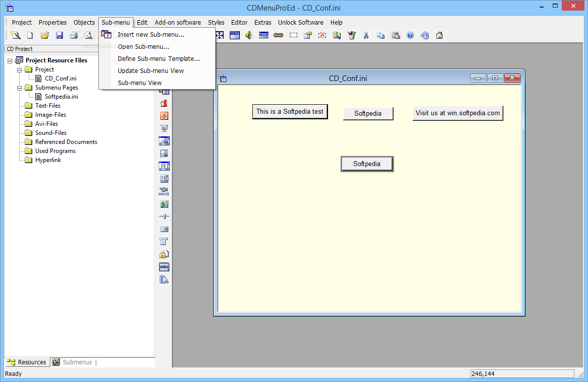Screen dimensions: 588x382
Task: Click the scissors cut icon
Action: click(366, 35)
